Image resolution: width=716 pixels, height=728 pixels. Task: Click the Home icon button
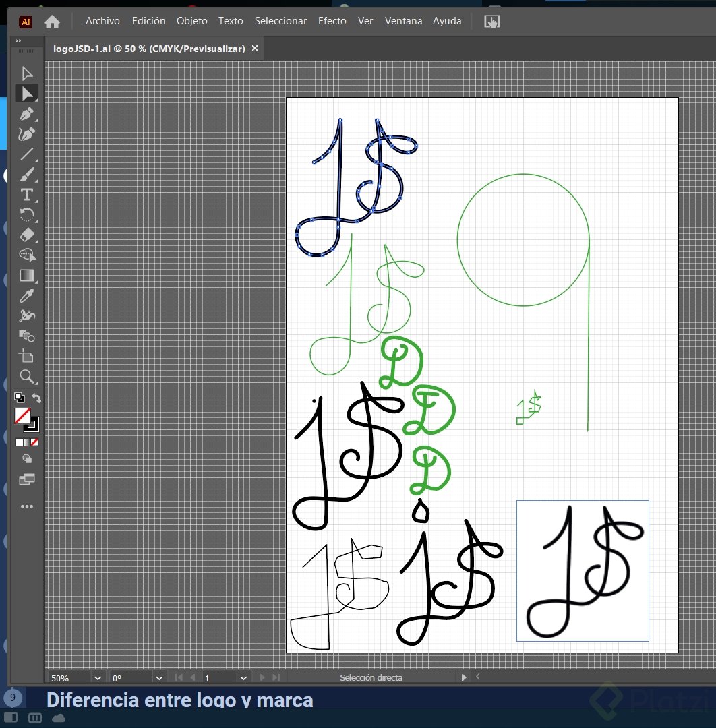click(52, 21)
